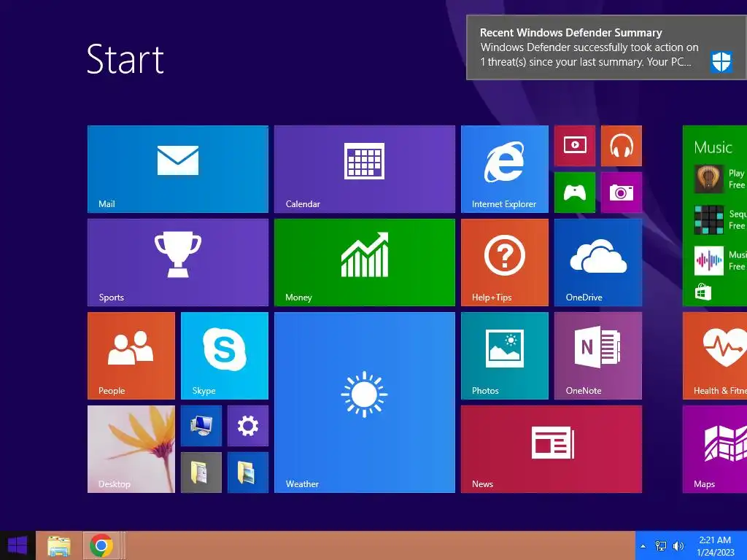
Task: Open the Weather tile
Action: pos(365,402)
